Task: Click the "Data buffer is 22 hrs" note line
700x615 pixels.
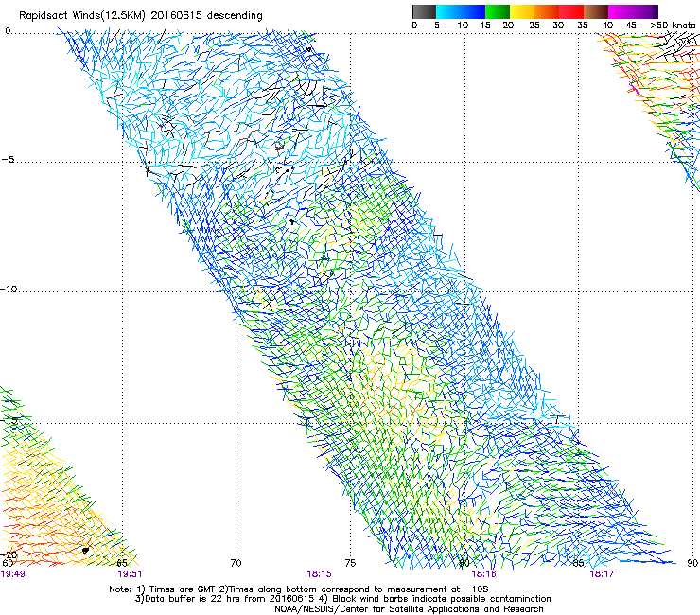Action: pyautogui.click(x=342, y=599)
